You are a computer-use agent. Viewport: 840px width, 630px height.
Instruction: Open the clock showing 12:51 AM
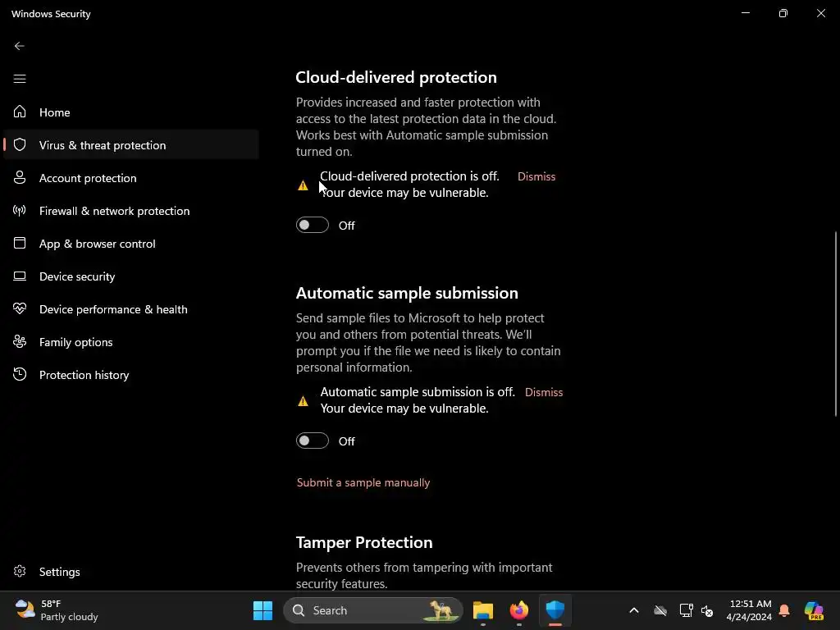pos(749,610)
